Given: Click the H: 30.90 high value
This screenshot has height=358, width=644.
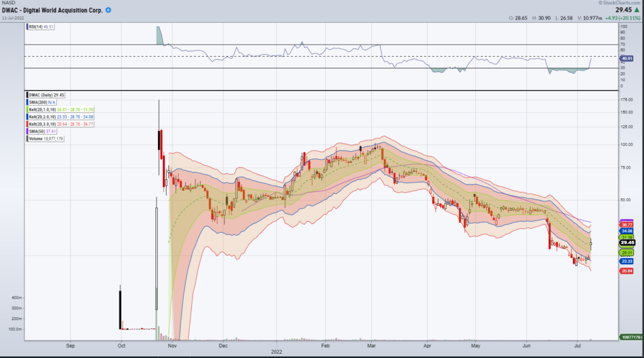Looking at the screenshot, I should pyautogui.click(x=541, y=18).
